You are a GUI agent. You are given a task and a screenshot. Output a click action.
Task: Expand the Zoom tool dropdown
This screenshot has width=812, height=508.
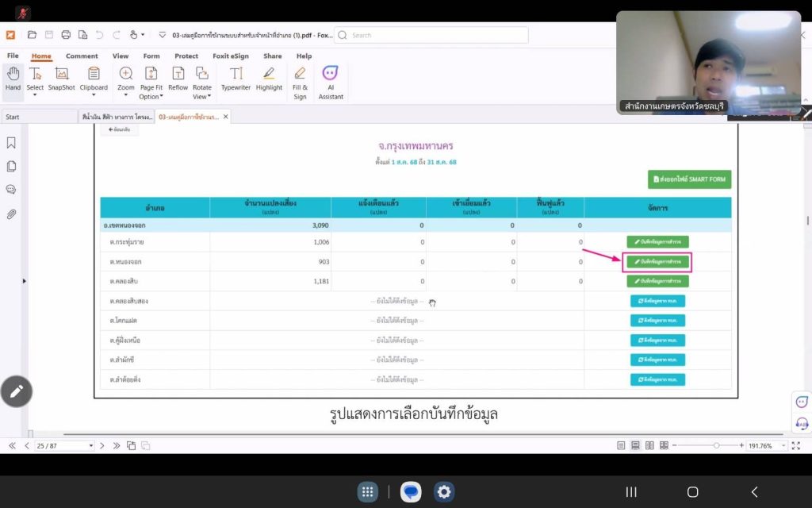coord(126,96)
